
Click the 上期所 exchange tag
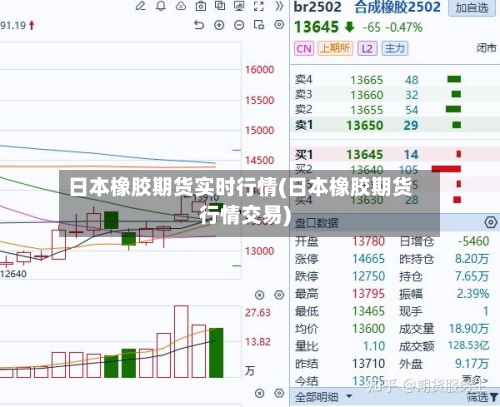tap(335, 49)
